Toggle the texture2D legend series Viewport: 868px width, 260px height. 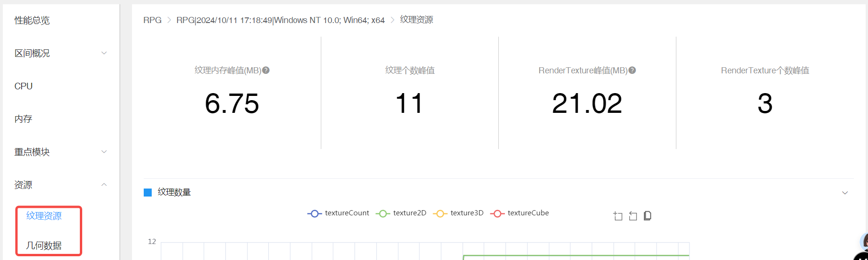pos(401,213)
